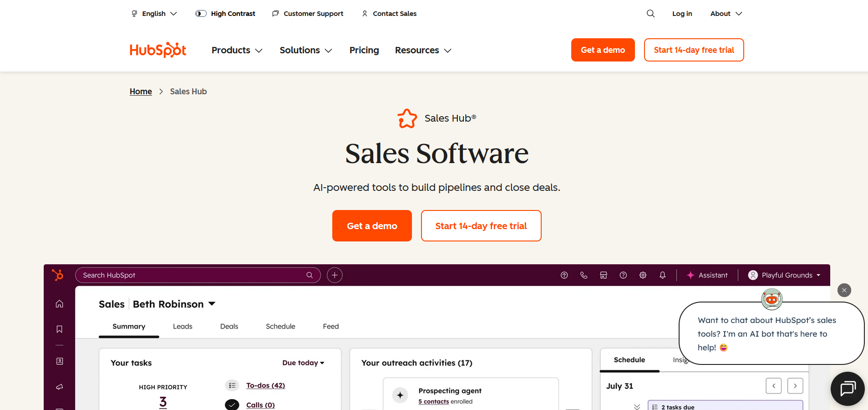The image size is (868, 410).
Task: Switch to the Feed tab
Action: (x=331, y=327)
